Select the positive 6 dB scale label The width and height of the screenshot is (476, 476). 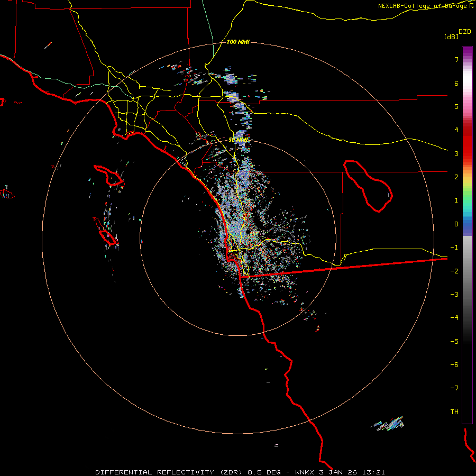pos(456,83)
